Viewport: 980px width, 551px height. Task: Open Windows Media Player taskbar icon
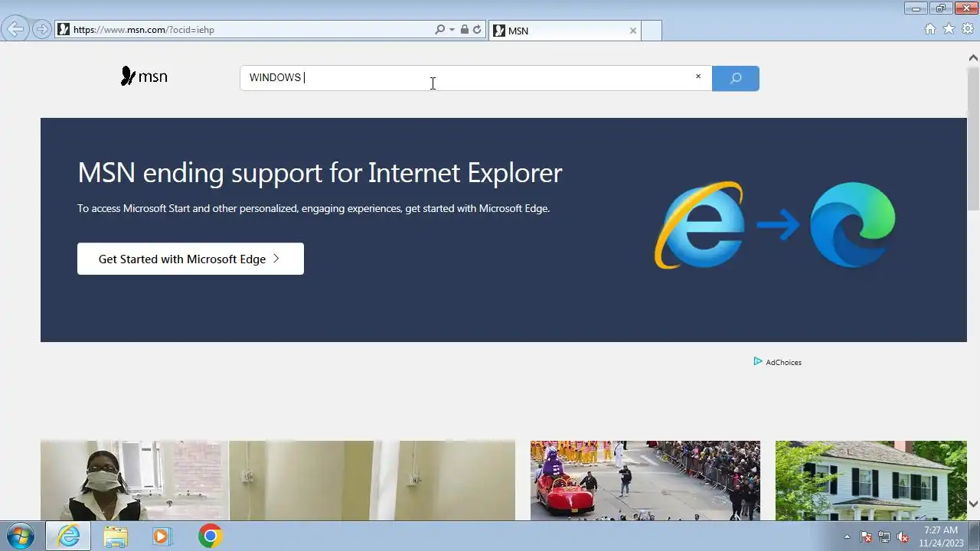click(162, 536)
